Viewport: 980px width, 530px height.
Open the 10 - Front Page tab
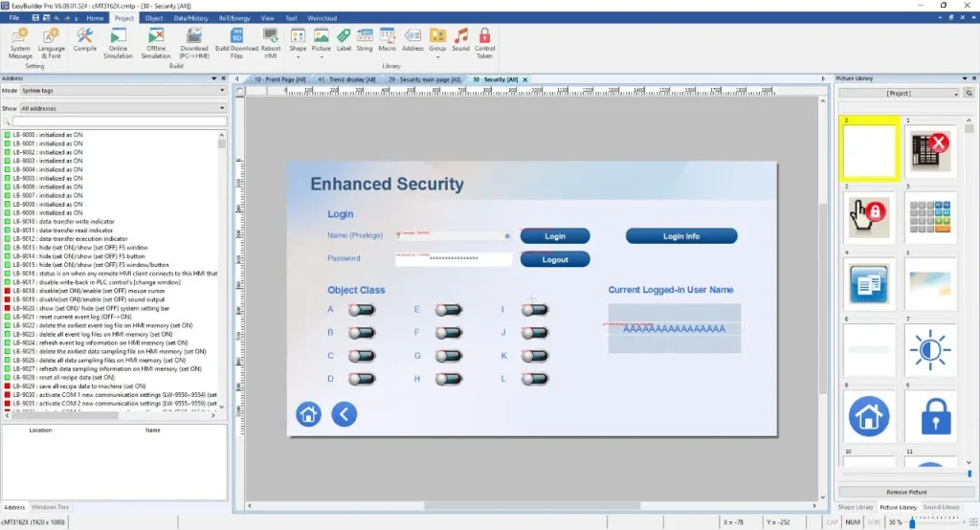[x=280, y=79]
